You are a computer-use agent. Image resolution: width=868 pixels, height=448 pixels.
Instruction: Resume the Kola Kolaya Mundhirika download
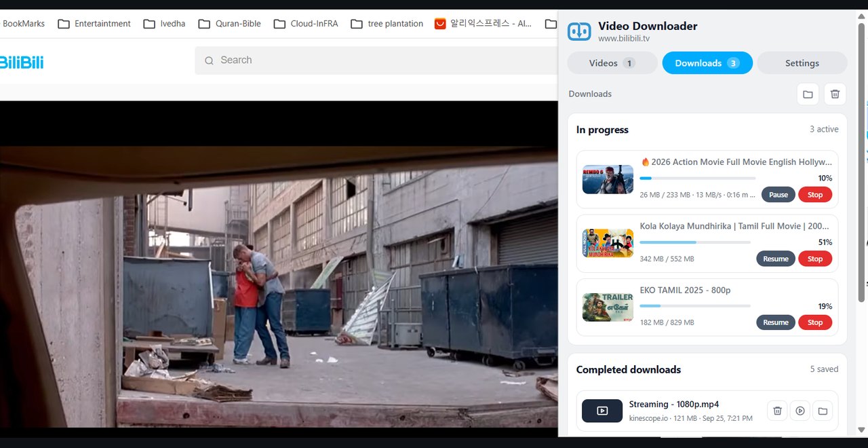tap(776, 259)
